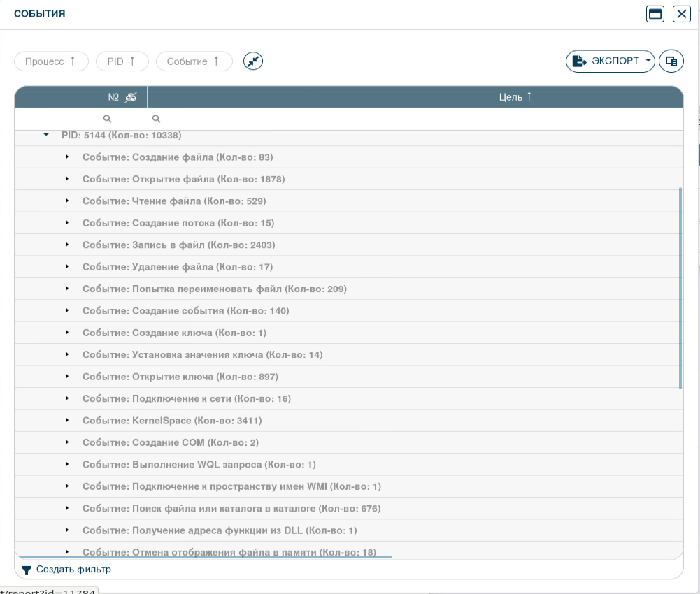Maximize the События window
The image size is (700, 594).
655,13
